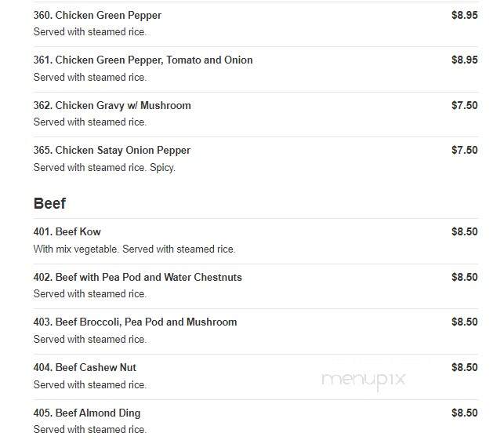504x444 pixels.
Task: Choose 365. Chicken Satay Onion Pepper
Action: [112, 151]
